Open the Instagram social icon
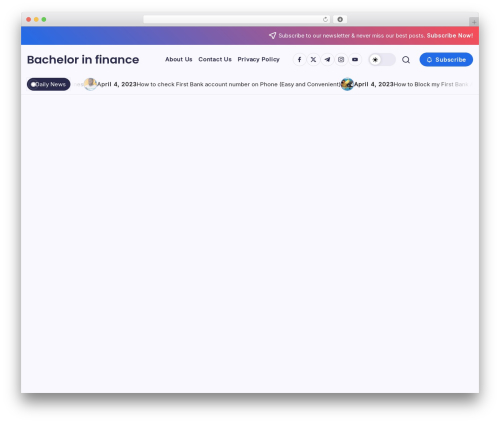 click(x=341, y=60)
